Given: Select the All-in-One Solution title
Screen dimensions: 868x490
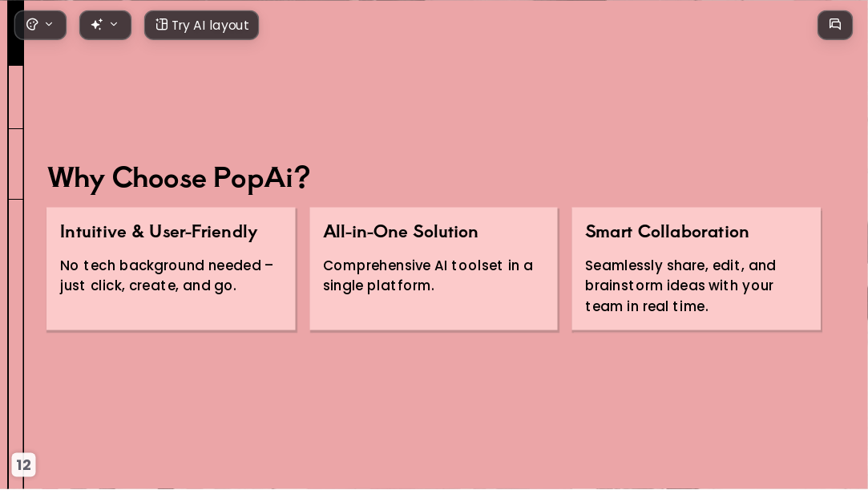Looking at the screenshot, I should [x=401, y=232].
